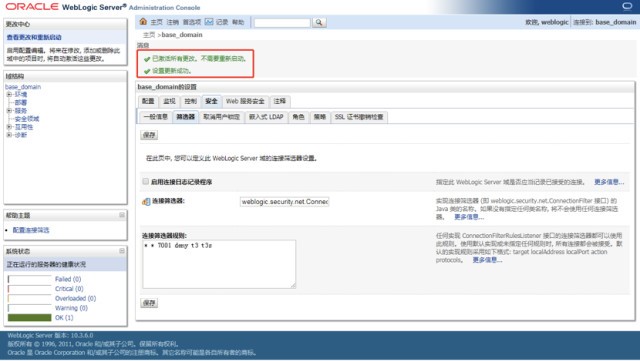The height and width of the screenshot is (362, 640).
Task: Click the green OK health bar
Action: 29,318
